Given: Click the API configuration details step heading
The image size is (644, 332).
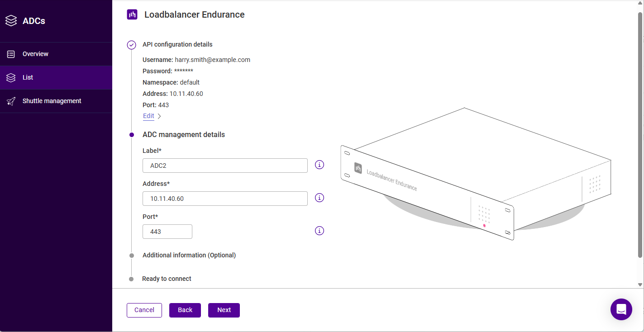Looking at the screenshot, I should coord(177,44).
